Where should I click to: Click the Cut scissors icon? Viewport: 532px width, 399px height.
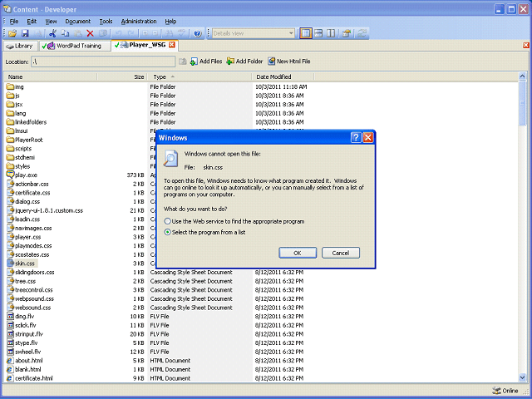[52, 33]
